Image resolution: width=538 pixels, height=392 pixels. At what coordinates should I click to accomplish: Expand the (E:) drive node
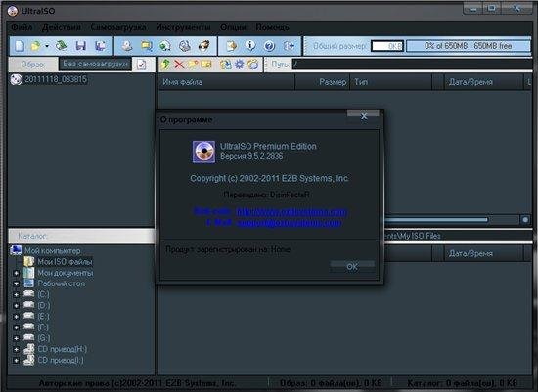click(16, 317)
